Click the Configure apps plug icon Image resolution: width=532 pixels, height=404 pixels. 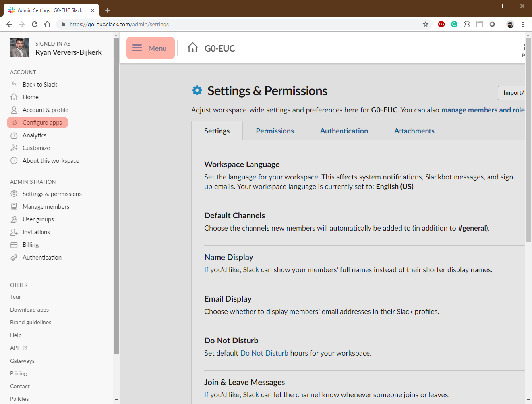14,123
